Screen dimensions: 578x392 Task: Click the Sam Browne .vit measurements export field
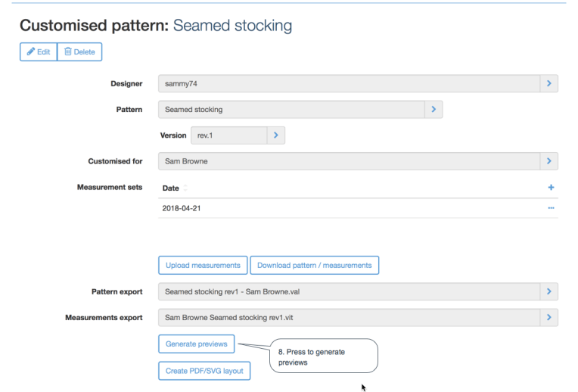pos(348,318)
